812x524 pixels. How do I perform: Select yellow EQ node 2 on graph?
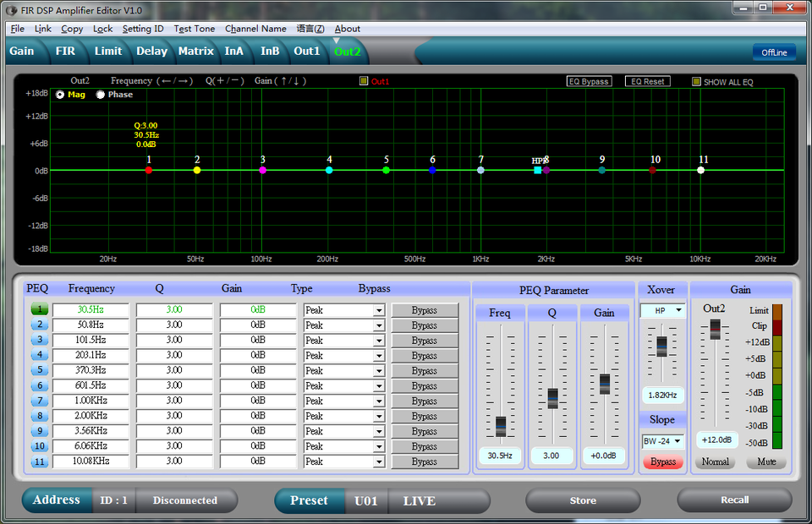(x=197, y=170)
